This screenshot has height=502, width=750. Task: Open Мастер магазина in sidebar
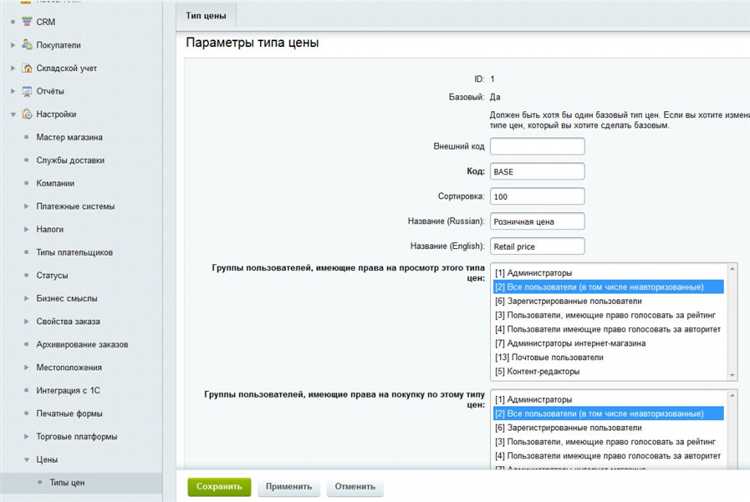(69, 137)
